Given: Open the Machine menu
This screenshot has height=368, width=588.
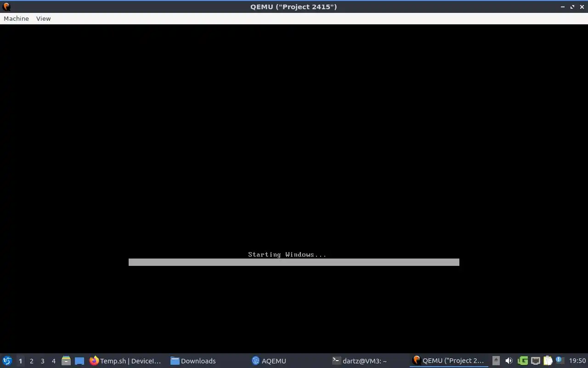Looking at the screenshot, I should coord(16,18).
